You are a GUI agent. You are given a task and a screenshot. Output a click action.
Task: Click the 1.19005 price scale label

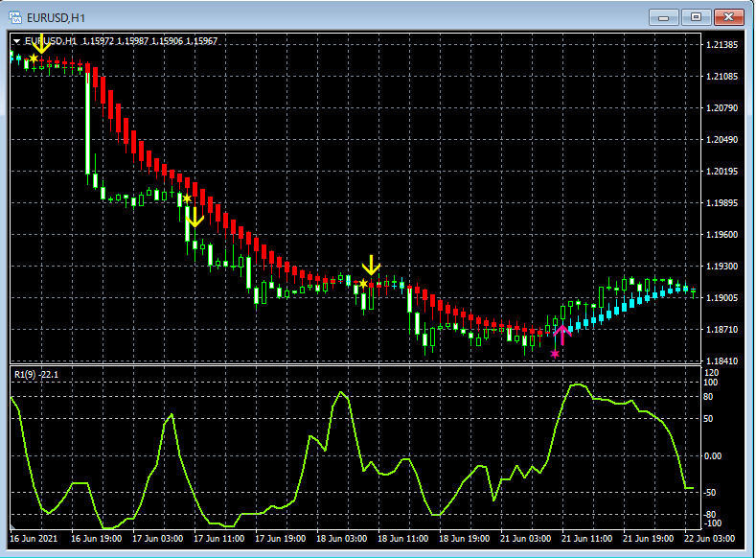pos(722,298)
